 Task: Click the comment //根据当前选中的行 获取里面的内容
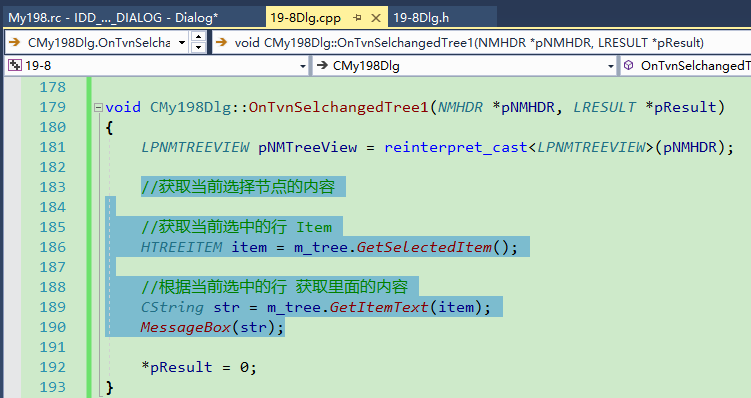click(x=274, y=287)
